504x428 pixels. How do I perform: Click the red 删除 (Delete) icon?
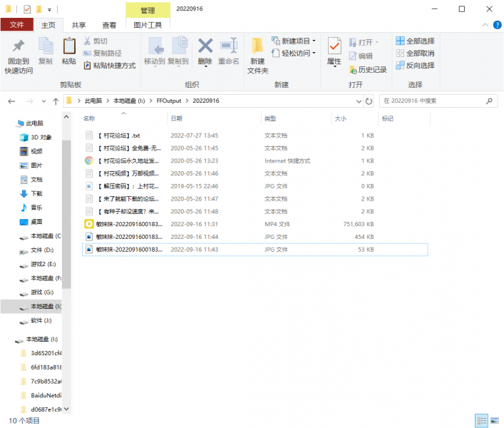[205, 47]
